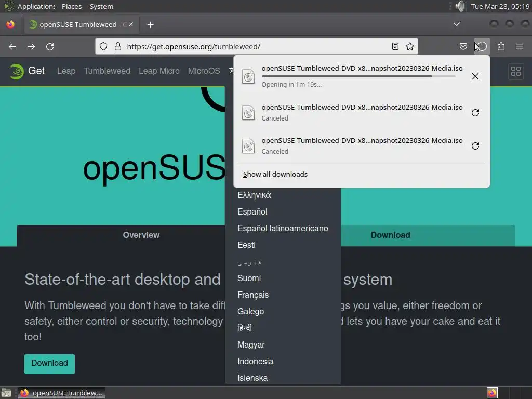Select Magyar language
Viewport: 532px width, 399px height.
[x=251, y=345]
